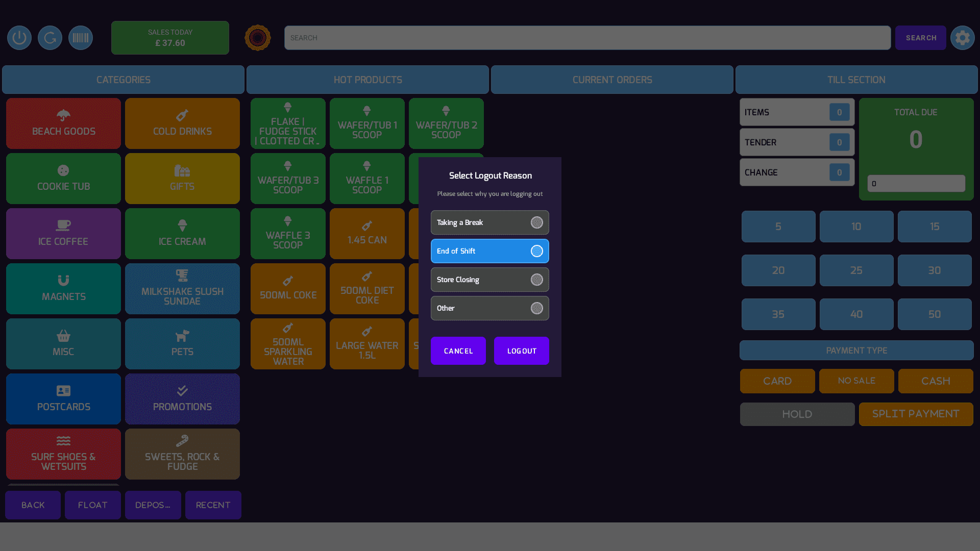Open the Beach Goods umbrella category
Viewport: 980px width, 551px height.
[x=63, y=123]
